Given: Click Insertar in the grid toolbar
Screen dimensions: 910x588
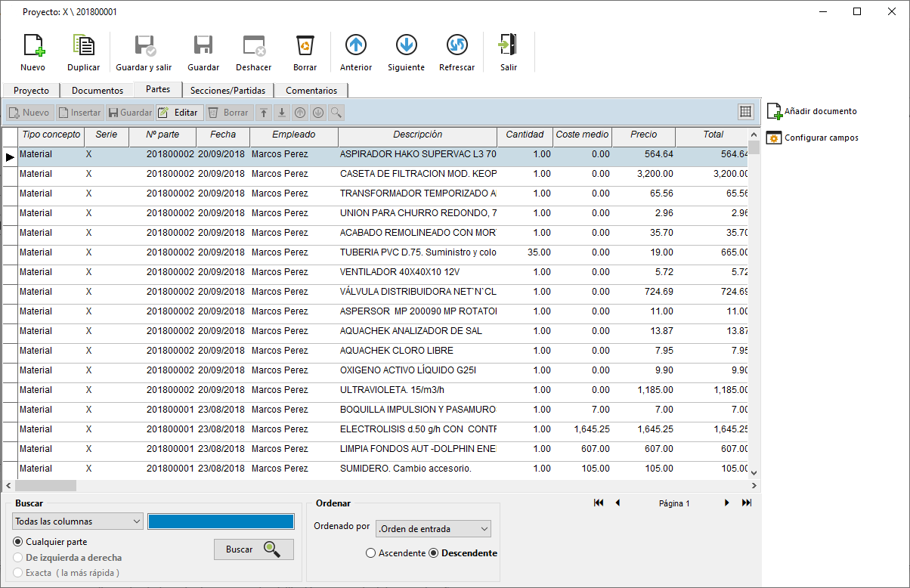Looking at the screenshot, I should click(x=79, y=113).
